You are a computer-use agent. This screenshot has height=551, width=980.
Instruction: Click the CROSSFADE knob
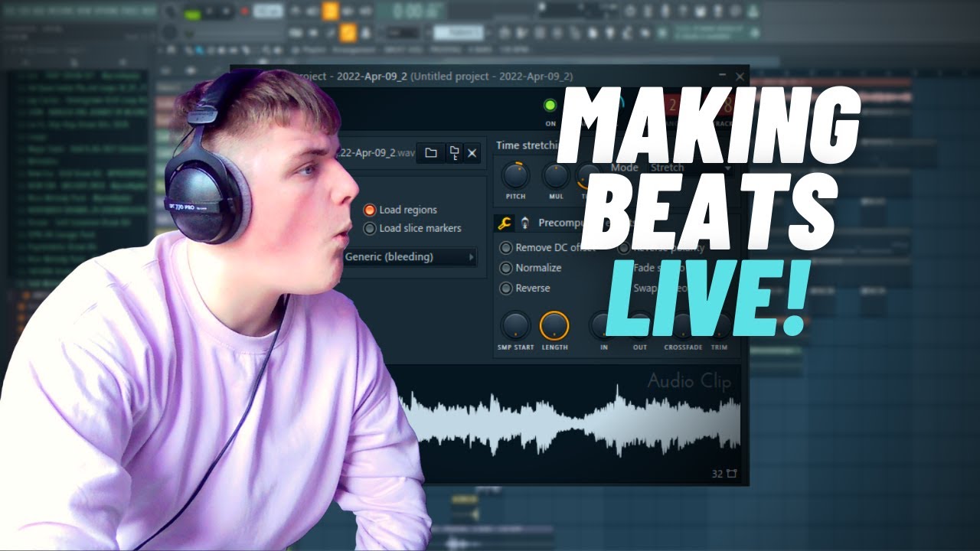pyautogui.click(x=682, y=326)
